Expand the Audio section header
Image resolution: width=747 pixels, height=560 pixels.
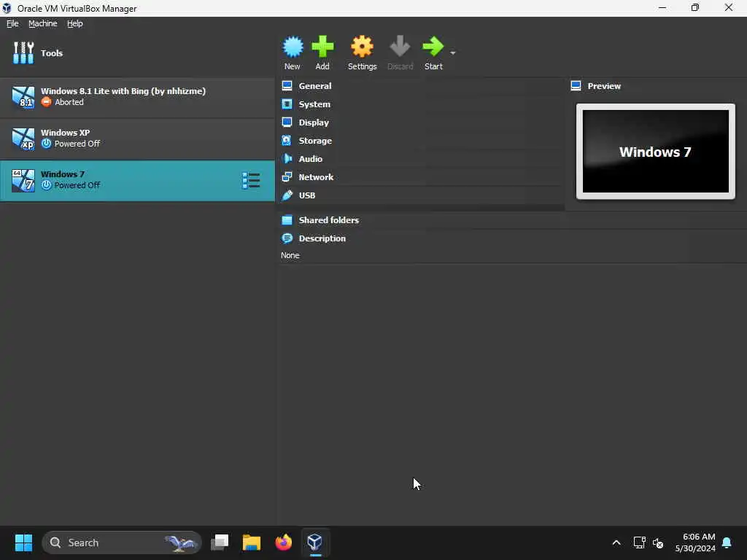pyautogui.click(x=310, y=159)
